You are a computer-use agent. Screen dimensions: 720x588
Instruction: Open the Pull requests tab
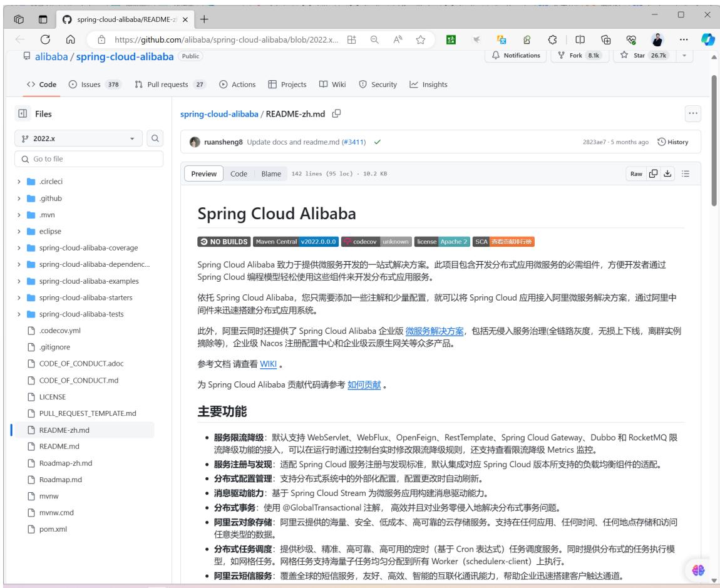tap(170, 84)
